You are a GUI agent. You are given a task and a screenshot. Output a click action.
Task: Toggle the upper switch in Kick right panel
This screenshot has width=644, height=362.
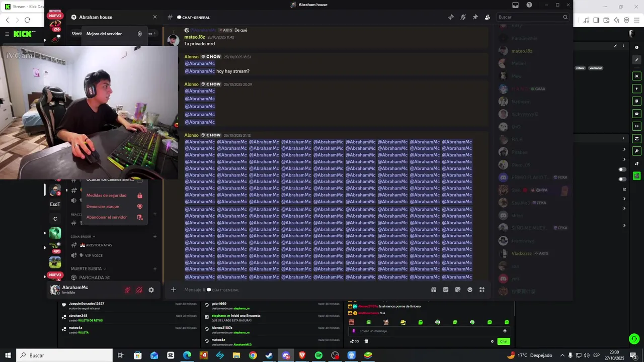tap(622, 169)
